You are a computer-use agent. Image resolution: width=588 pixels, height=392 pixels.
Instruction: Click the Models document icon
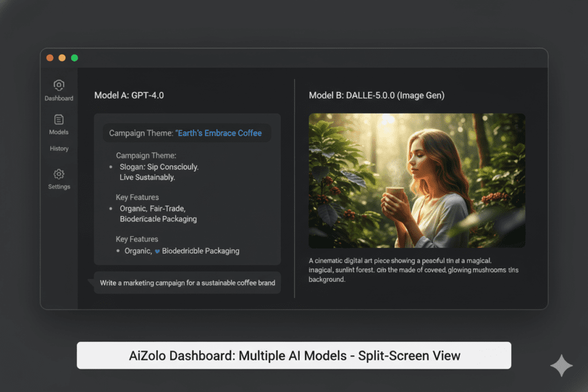tap(59, 119)
